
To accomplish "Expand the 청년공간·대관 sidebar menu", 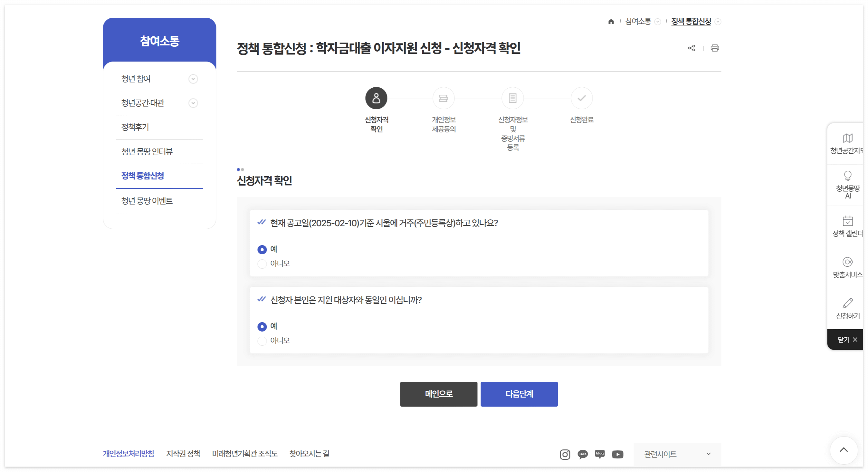I will click(x=193, y=103).
